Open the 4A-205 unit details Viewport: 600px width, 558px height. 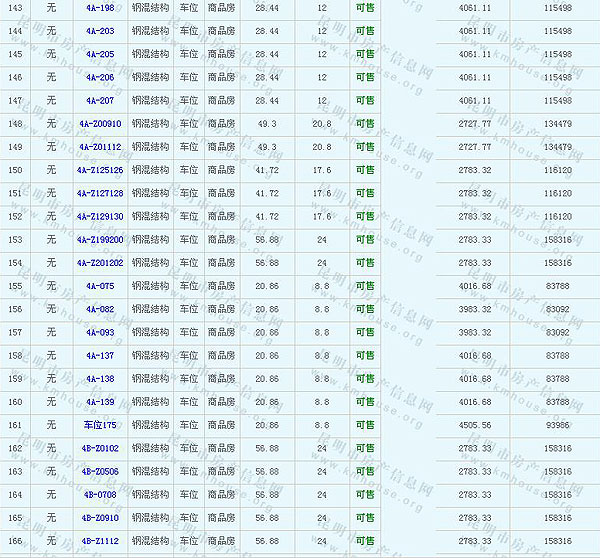tap(100, 54)
